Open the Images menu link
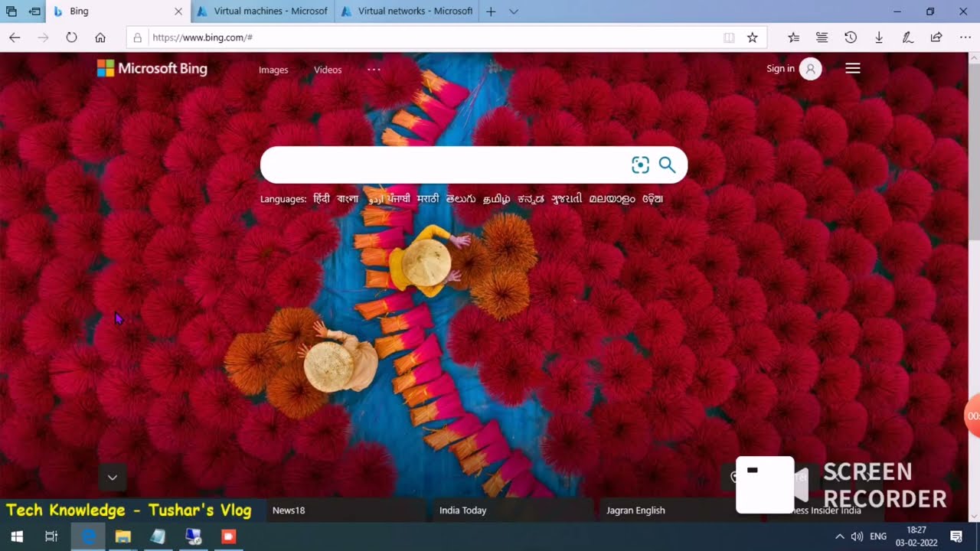 pos(273,70)
